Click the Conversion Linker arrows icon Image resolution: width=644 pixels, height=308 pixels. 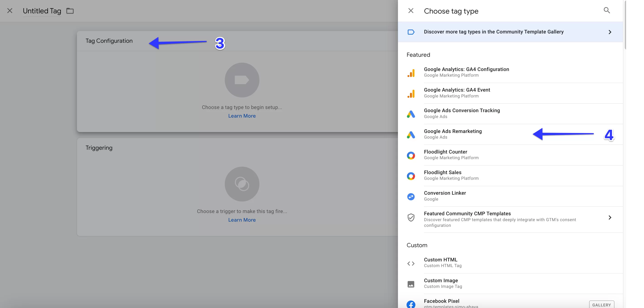(411, 197)
